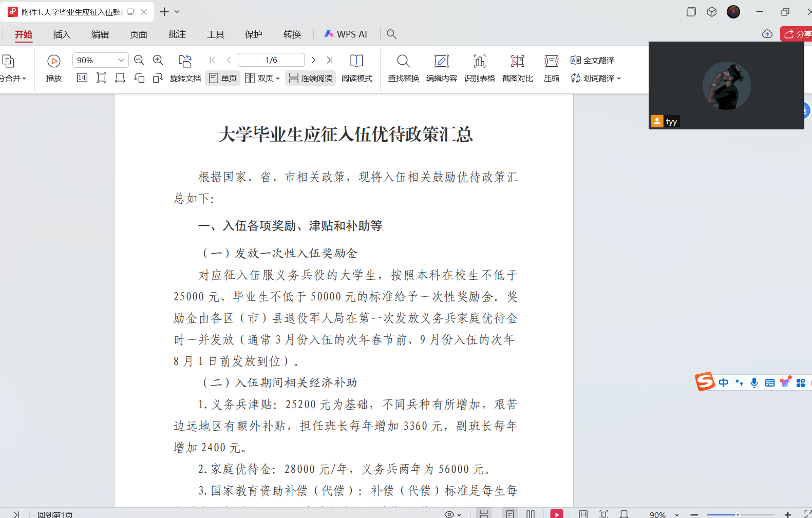Image resolution: width=812 pixels, height=518 pixels.
Task: Fit page width icon
Action: click(120, 78)
